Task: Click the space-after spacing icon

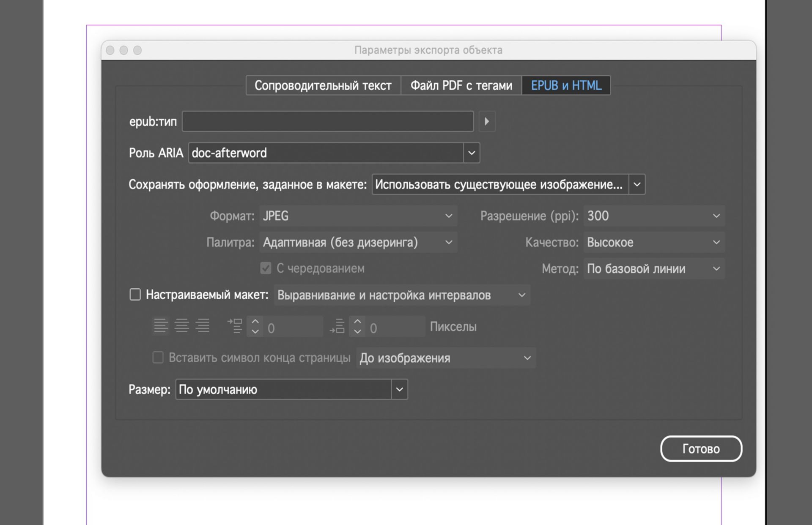Action: point(337,325)
